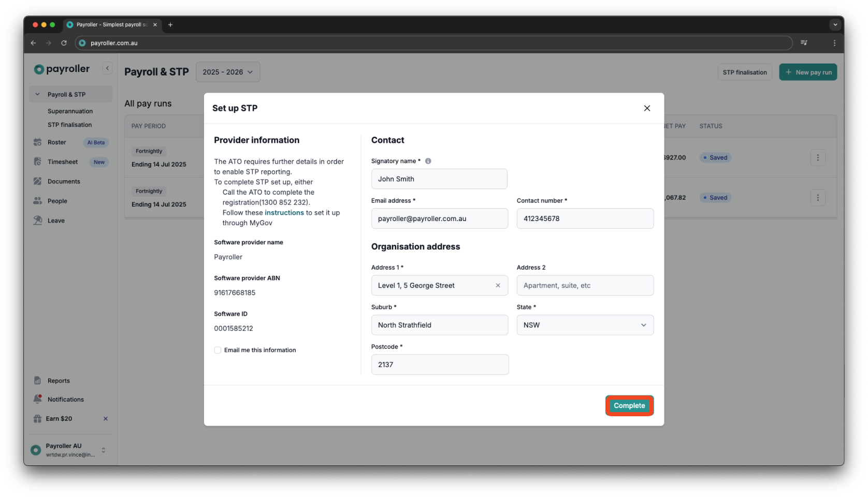Click the People icon in sidebar
868x497 pixels.
click(37, 201)
